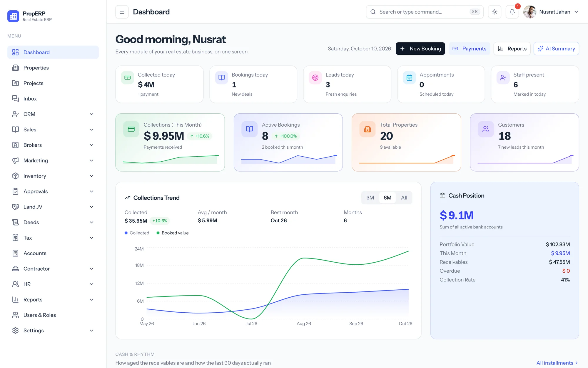Click the Marketing megaphone icon in the sidebar

point(15,160)
